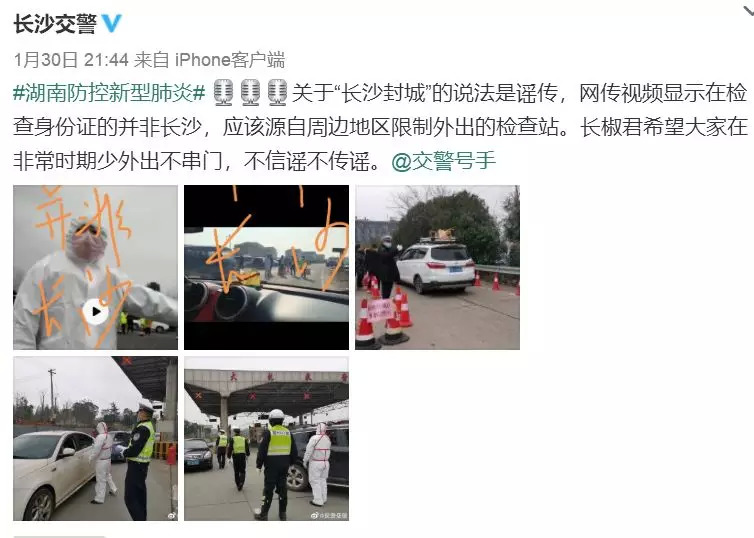Open the 长沙交警 profile name

54,24
